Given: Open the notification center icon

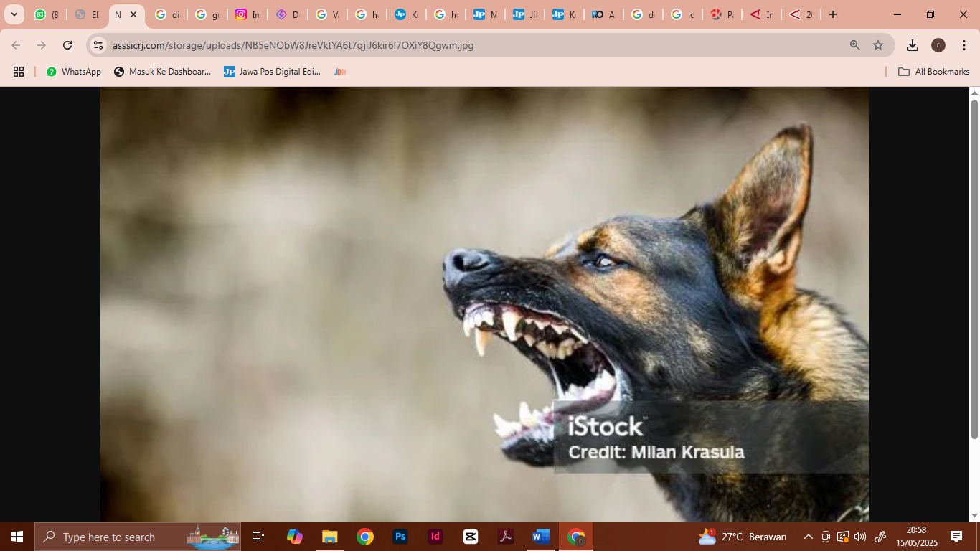Looking at the screenshot, I should [956, 537].
